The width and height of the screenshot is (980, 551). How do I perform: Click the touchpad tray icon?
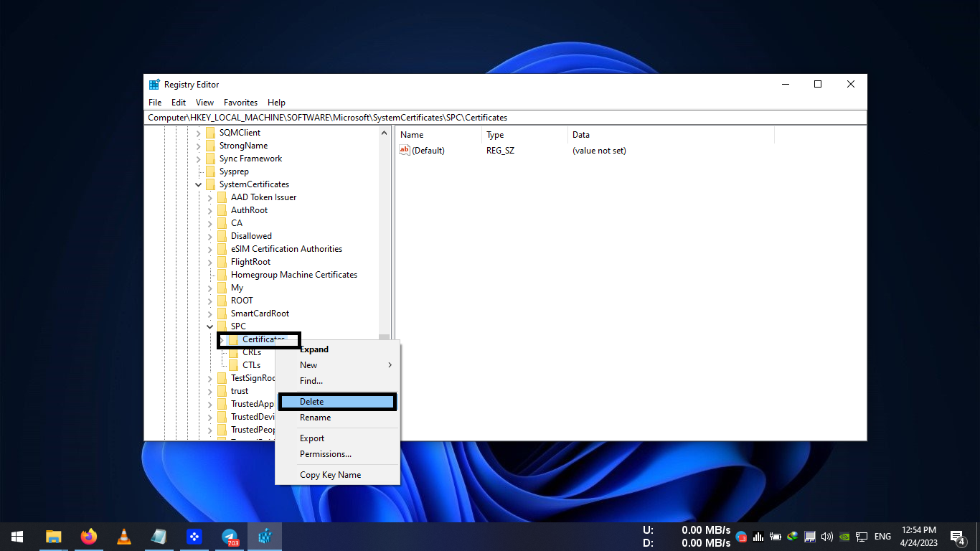click(x=810, y=536)
